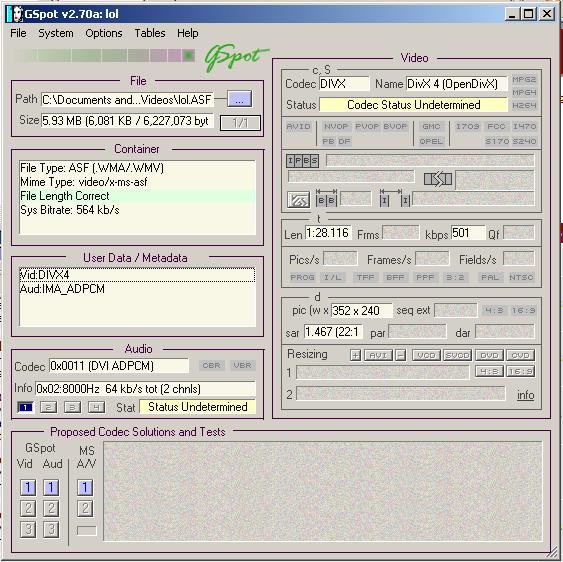Click the render graph icon in Video panel
This screenshot has height=562, width=563.
(x=298, y=200)
